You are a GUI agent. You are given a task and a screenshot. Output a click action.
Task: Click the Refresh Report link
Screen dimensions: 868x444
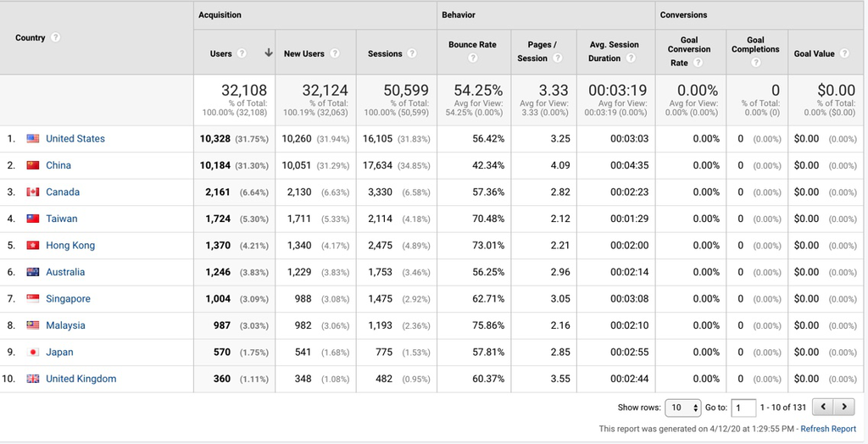click(828, 429)
